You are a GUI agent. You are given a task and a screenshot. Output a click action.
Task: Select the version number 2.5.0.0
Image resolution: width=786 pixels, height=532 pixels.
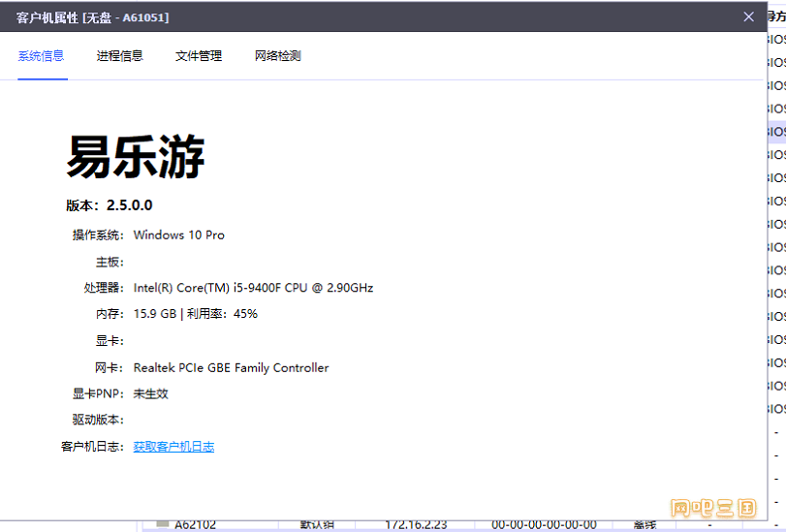coord(129,205)
